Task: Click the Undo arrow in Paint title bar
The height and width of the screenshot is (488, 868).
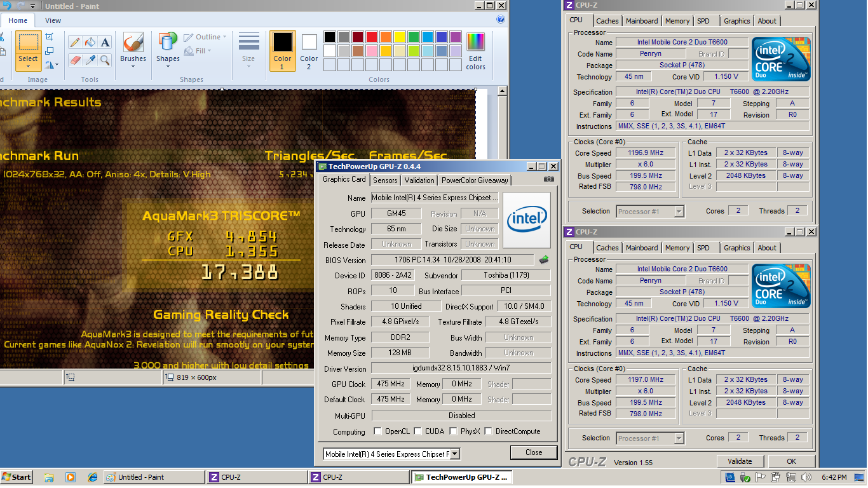Action: (x=8, y=5)
